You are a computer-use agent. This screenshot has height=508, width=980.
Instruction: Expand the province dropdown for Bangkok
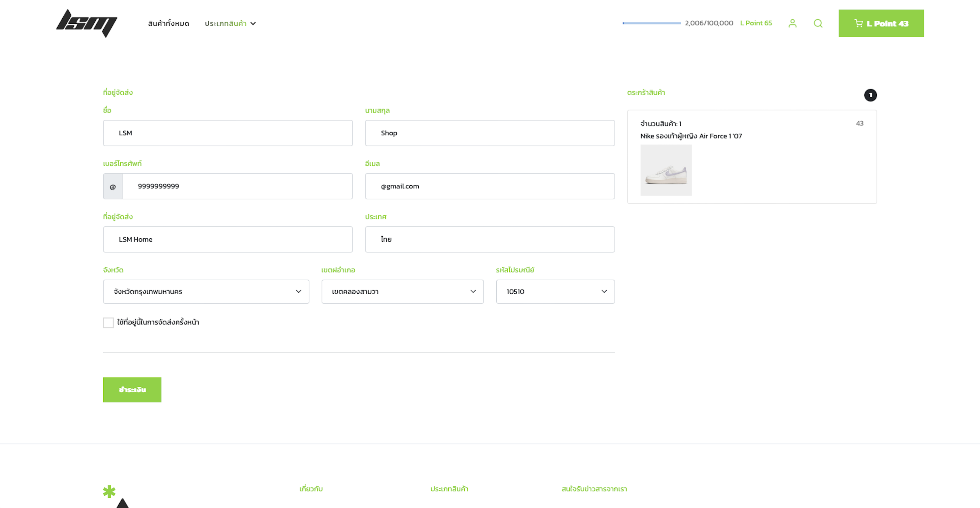pos(206,292)
